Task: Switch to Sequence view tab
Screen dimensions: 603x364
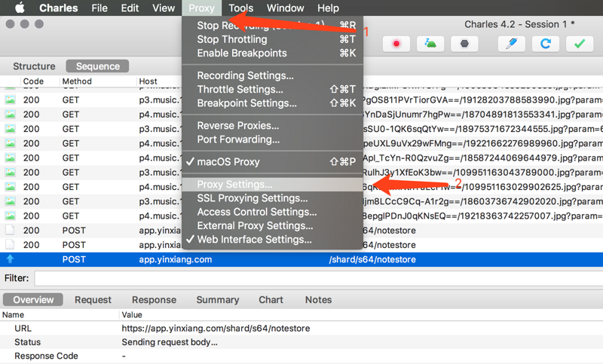Action: point(98,66)
